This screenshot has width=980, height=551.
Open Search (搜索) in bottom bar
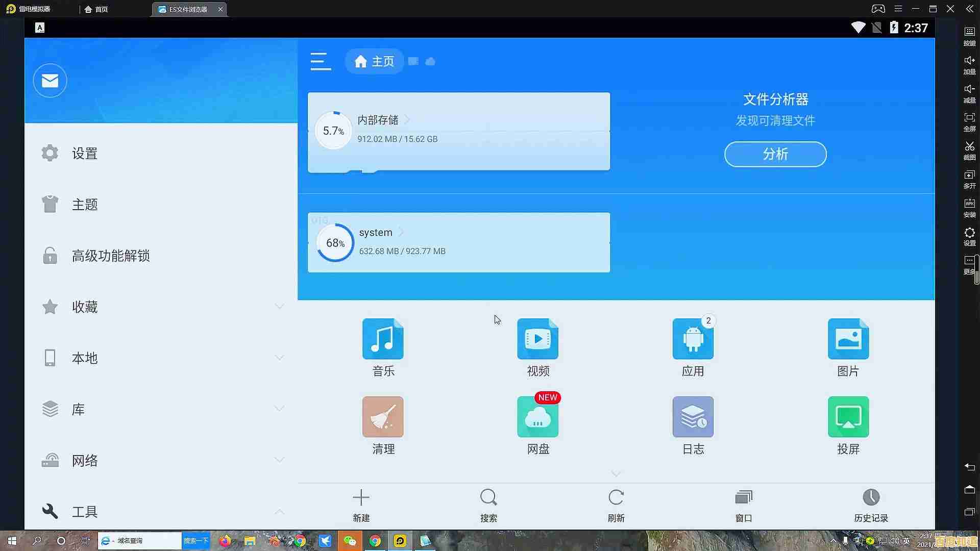point(488,505)
